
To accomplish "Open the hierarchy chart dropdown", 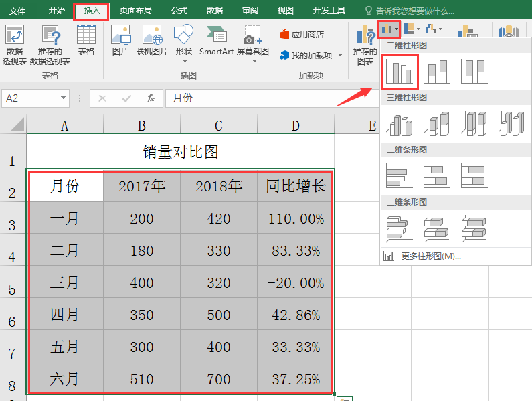I will 412,29.
